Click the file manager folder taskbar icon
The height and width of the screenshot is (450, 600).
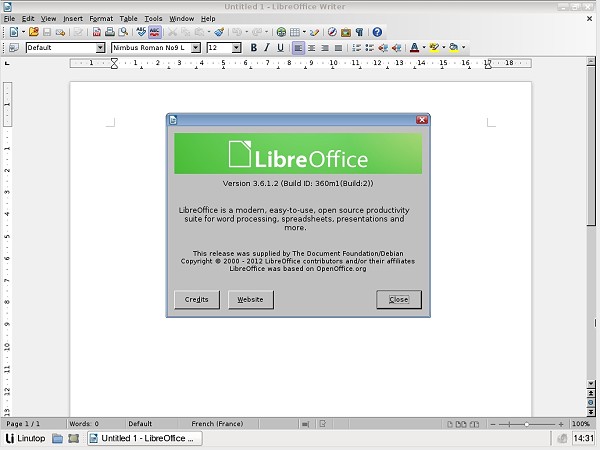[57, 438]
